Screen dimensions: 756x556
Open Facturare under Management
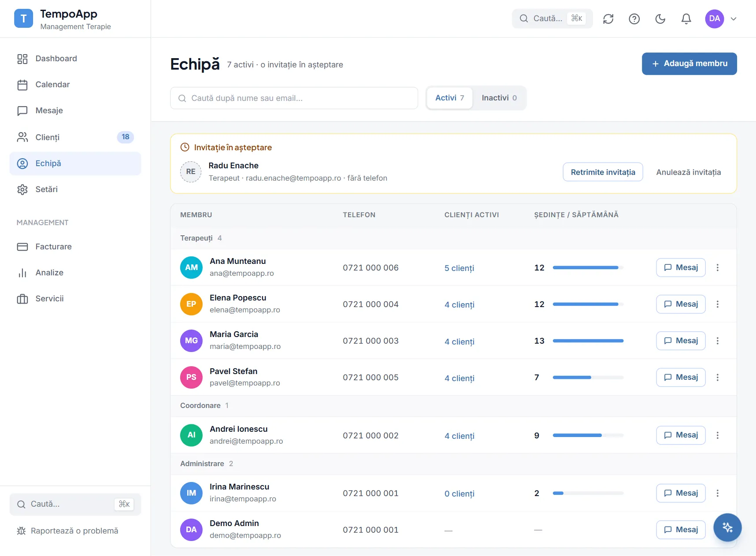click(75, 247)
